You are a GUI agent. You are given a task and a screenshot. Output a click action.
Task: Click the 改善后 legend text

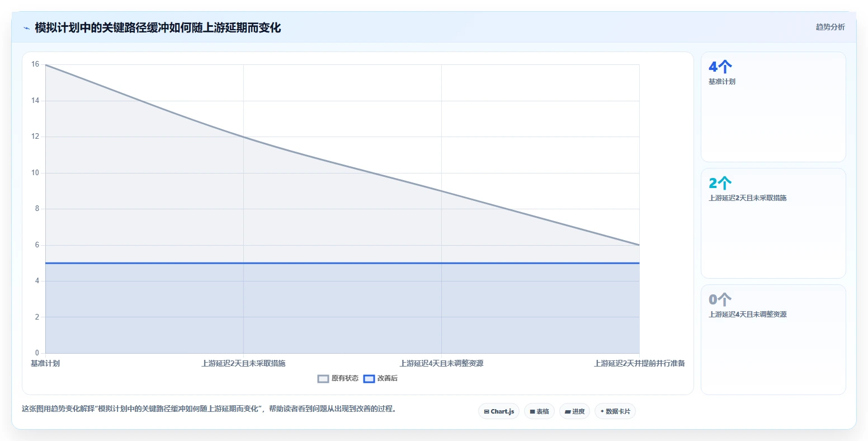(x=388, y=378)
